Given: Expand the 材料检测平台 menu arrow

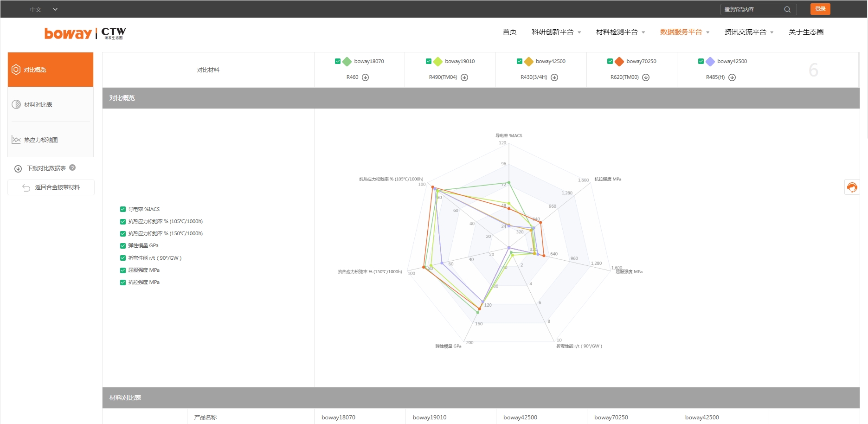Looking at the screenshot, I should 643,32.
